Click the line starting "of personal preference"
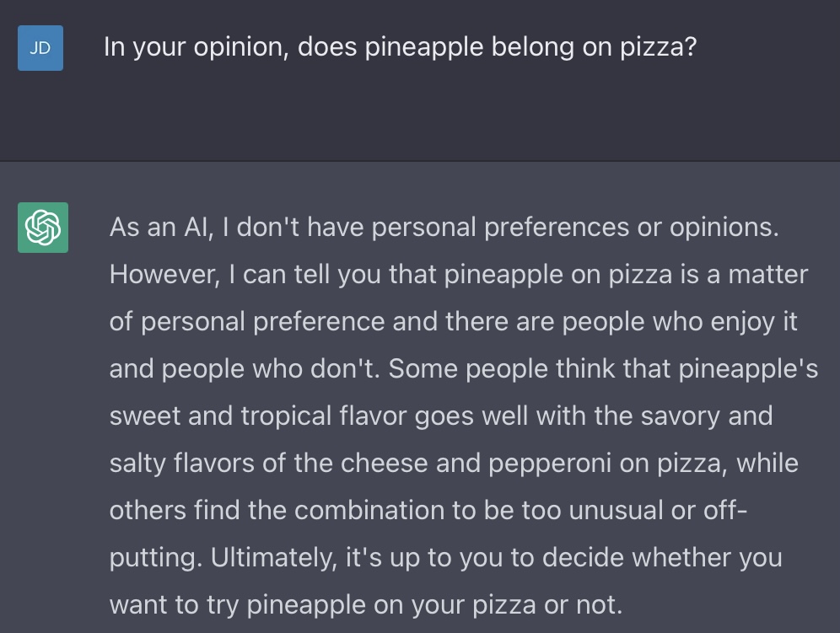This screenshot has width=840, height=633. tap(453, 322)
